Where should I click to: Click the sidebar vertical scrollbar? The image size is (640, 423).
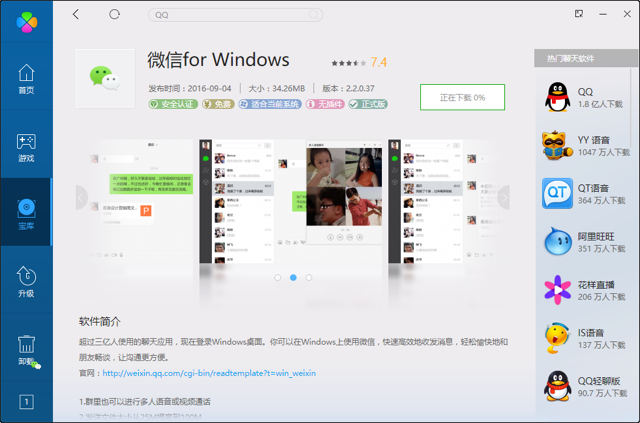[x=631, y=108]
